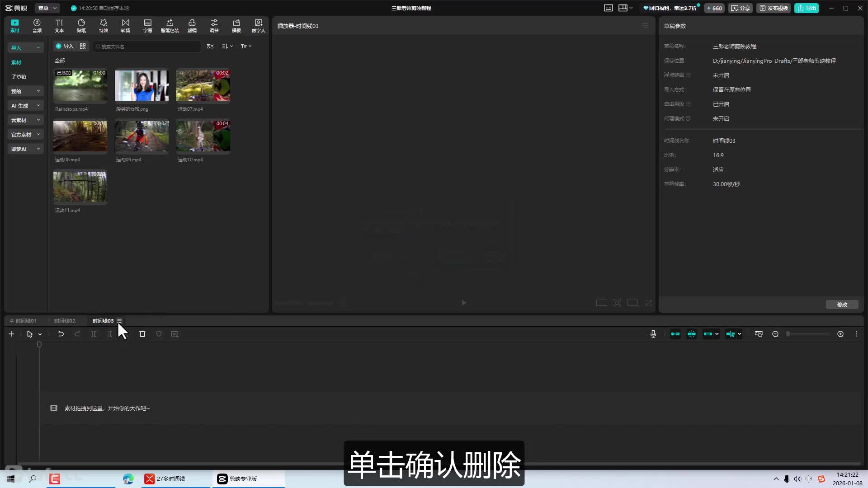868x488 pixels.
Task: Click the undo arrow in timeline toolbar
Action: (x=61, y=334)
